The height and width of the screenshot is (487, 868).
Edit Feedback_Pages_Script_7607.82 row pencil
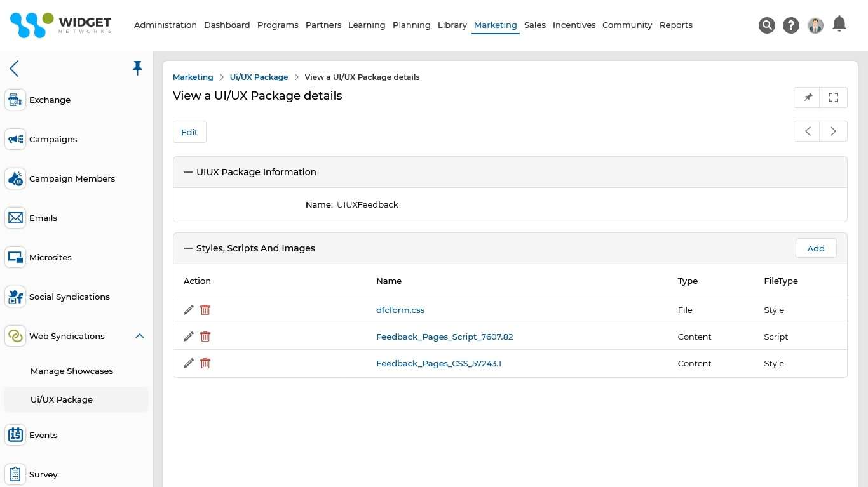click(189, 337)
